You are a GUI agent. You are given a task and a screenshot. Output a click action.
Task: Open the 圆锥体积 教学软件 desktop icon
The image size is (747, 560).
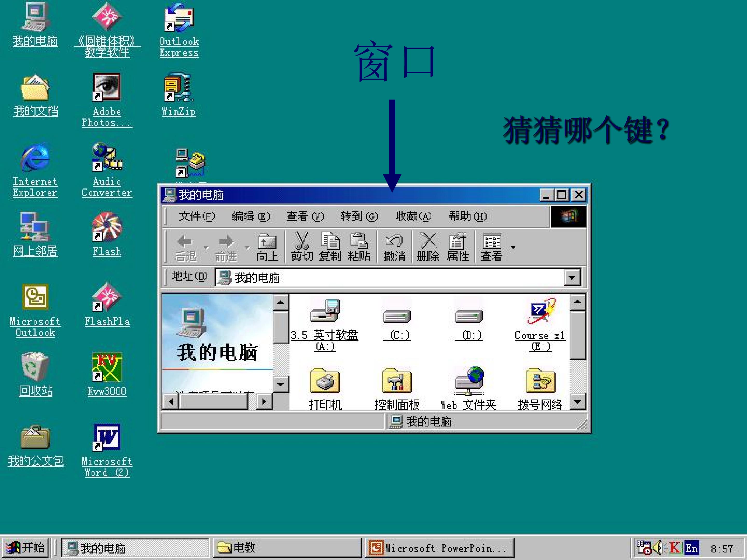107,30
